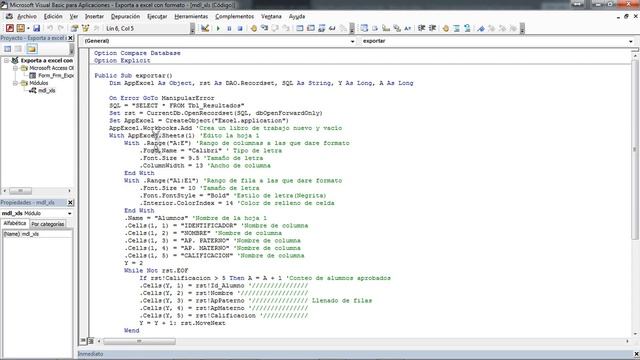Open the Ayuda menu
Viewport: 640px width, 360px height.
[297, 16]
